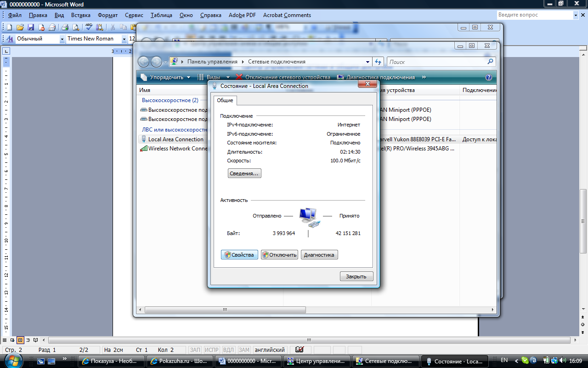Click the refresh icon beside address bar

[x=379, y=62]
